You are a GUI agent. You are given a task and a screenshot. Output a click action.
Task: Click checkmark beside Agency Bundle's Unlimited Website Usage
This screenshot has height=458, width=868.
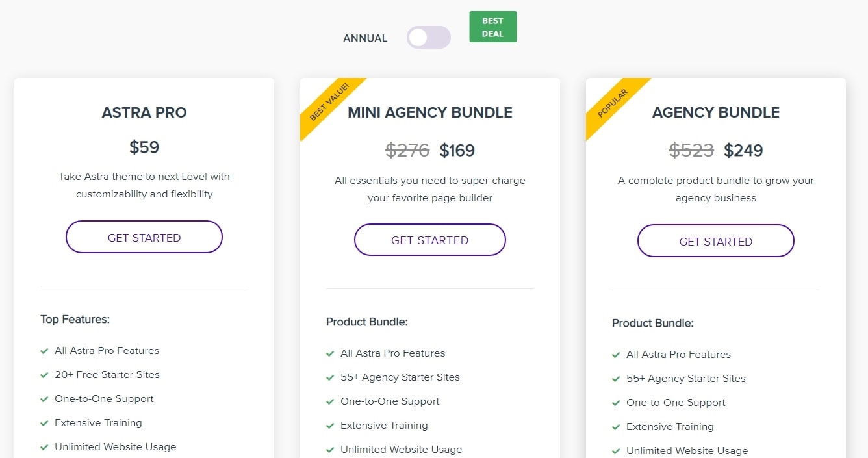point(616,451)
